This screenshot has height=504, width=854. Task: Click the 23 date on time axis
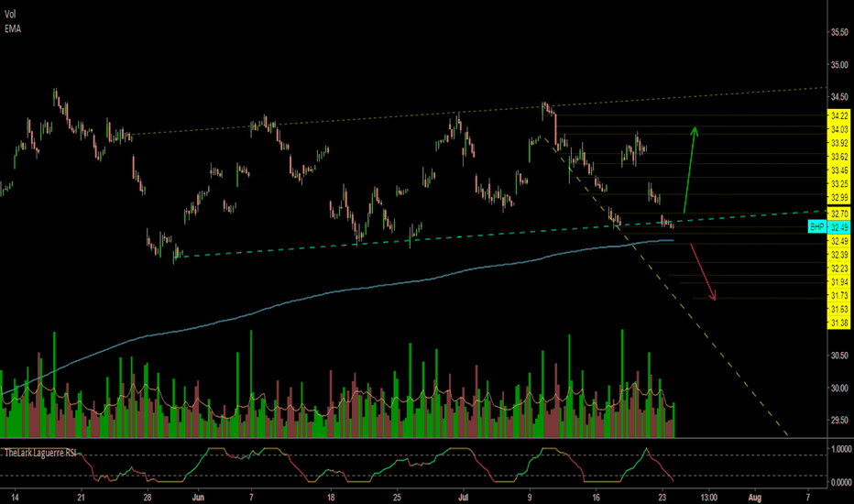pos(662,497)
